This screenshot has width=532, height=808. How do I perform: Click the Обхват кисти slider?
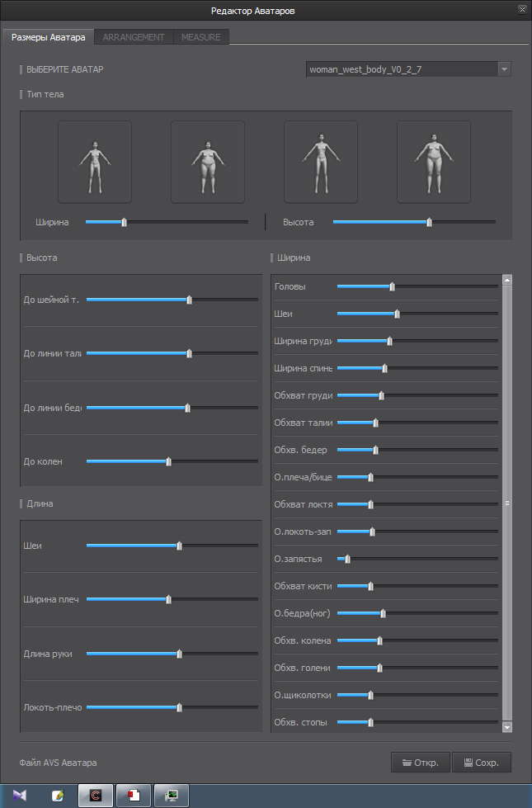[x=417, y=586]
